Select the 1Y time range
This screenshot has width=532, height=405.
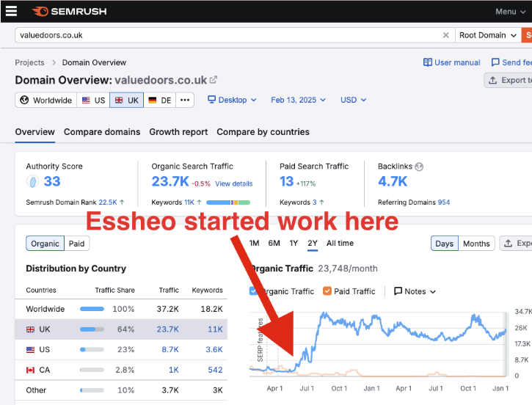[294, 243]
